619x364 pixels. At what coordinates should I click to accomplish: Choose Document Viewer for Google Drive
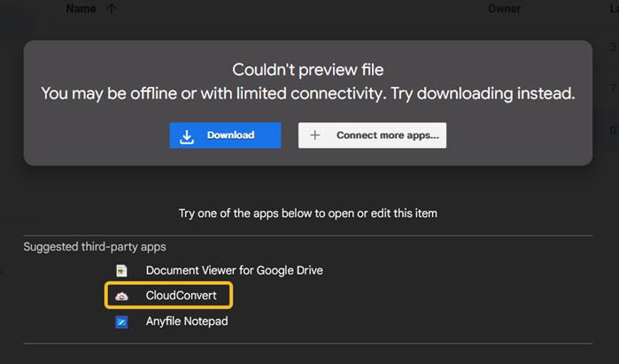click(234, 270)
